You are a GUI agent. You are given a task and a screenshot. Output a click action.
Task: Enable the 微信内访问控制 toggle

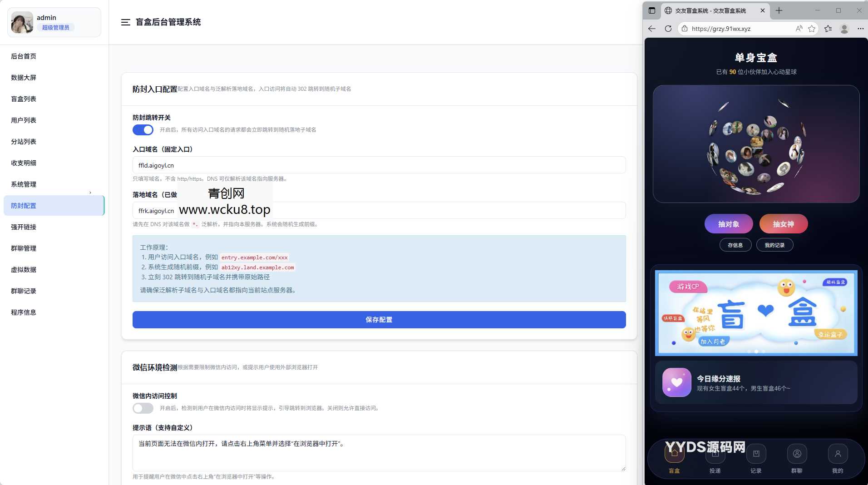143,408
